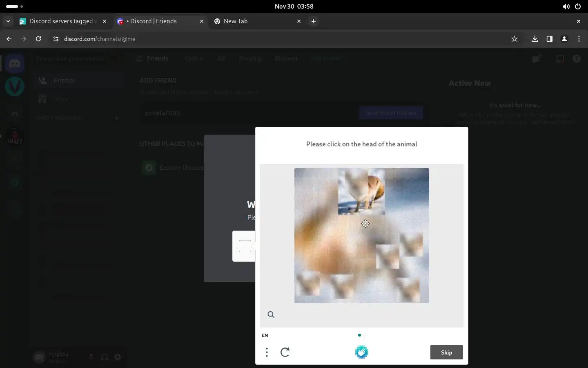This screenshot has width=588, height=368.
Task: Toggle browser side panel
Action: point(549,39)
